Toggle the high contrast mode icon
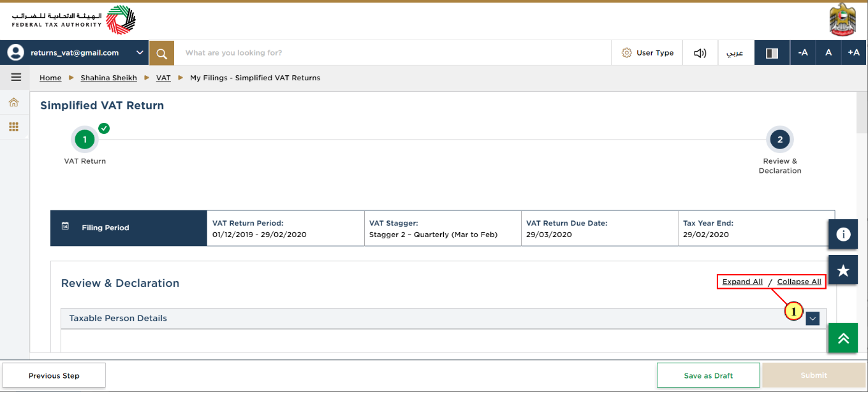 pos(772,53)
